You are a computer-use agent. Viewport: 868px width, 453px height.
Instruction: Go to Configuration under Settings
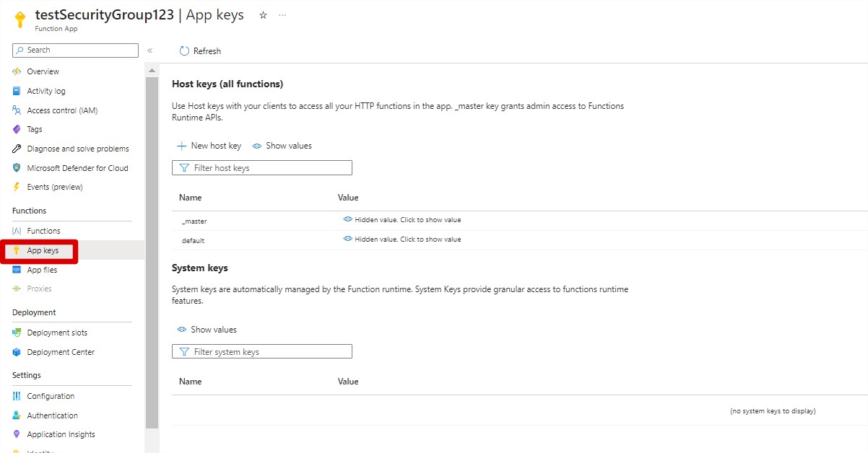(51, 396)
